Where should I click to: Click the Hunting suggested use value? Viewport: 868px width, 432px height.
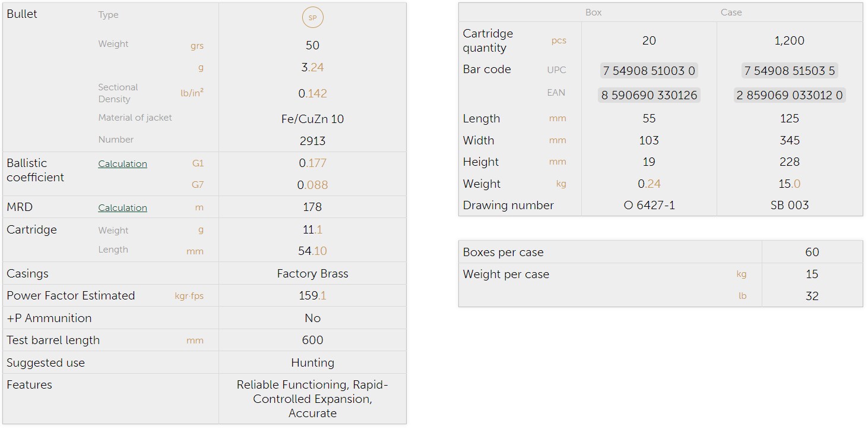[x=312, y=362]
